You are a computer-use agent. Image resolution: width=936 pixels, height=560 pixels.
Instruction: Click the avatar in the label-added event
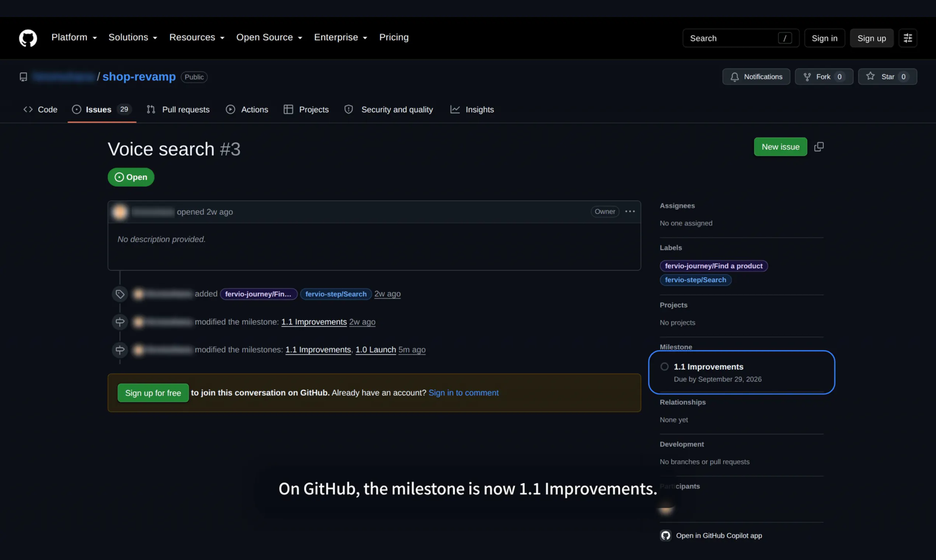pos(139,294)
